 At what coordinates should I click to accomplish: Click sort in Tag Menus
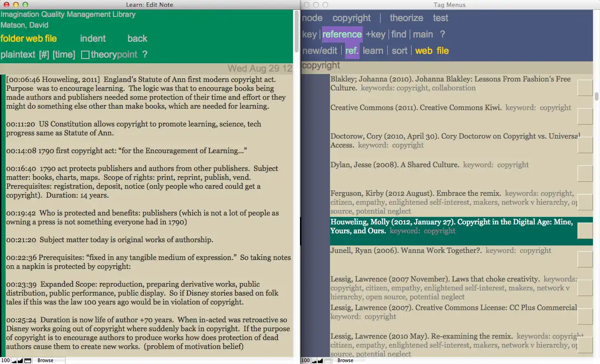tap(399, 51)
